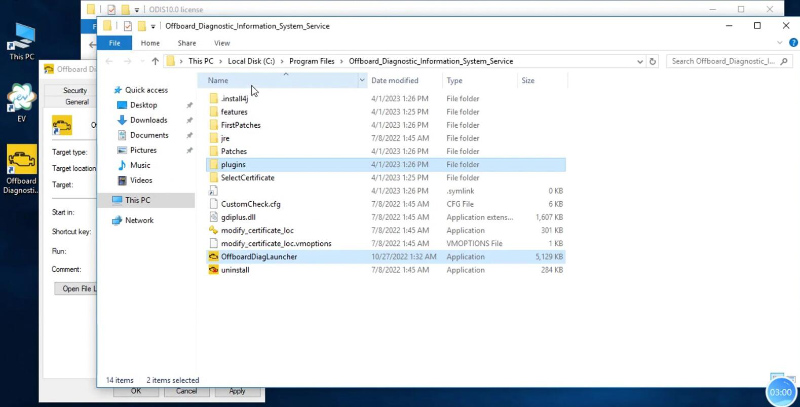
Task: Click the gdiplus.dll file icon
Action: click(214, 217)
